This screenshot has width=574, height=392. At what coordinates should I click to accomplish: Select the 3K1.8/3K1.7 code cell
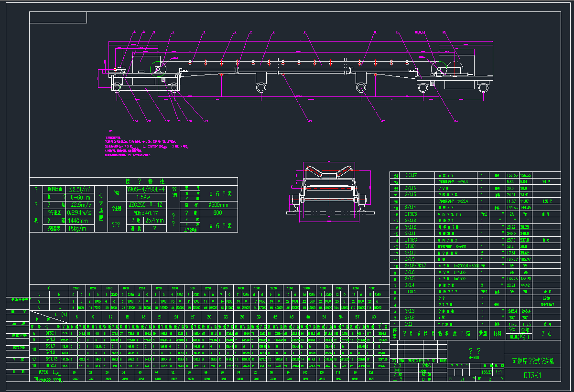tap(415, 265)
